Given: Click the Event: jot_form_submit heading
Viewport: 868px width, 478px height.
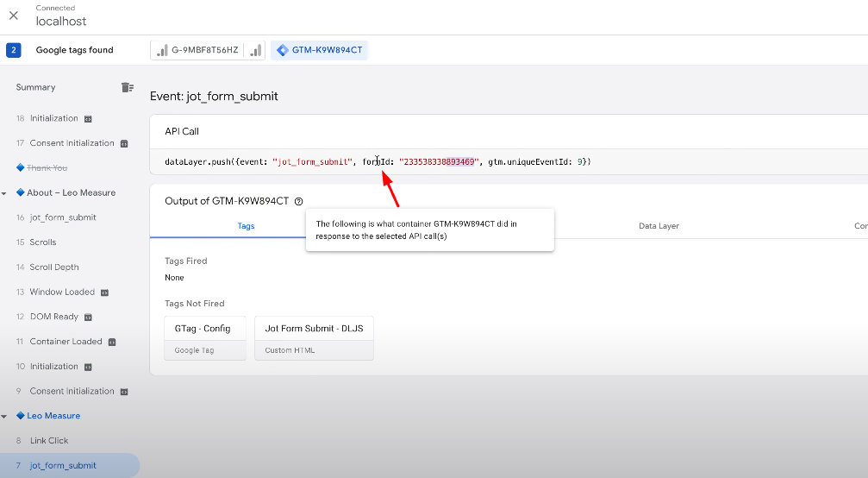Looking at the screenshot, I should click(x=214, y=97).
